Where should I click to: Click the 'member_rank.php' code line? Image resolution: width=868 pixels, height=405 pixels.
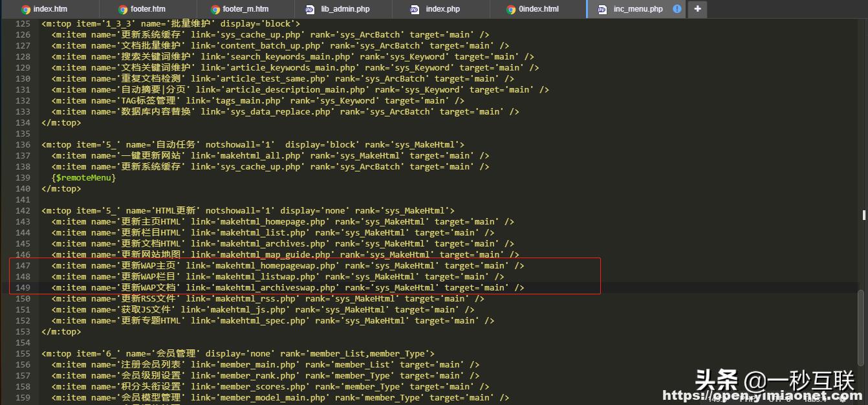point(265,375)
